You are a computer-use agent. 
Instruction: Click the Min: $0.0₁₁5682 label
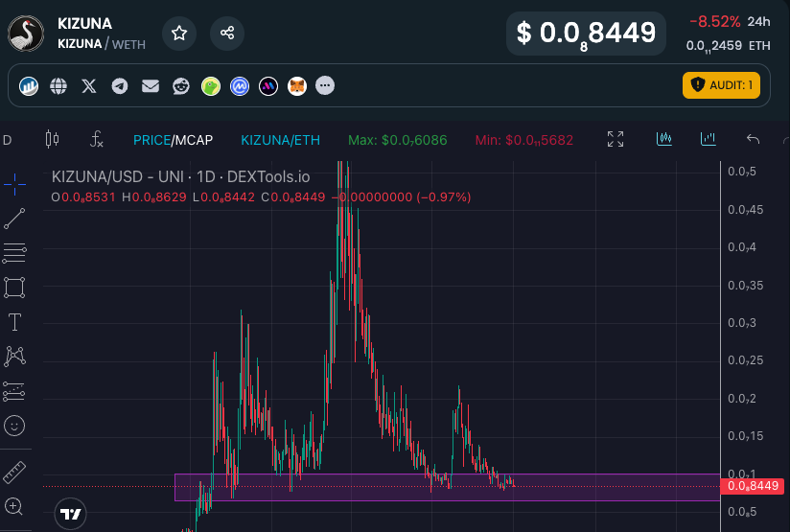pyautogui.click(x=524, y=140)
